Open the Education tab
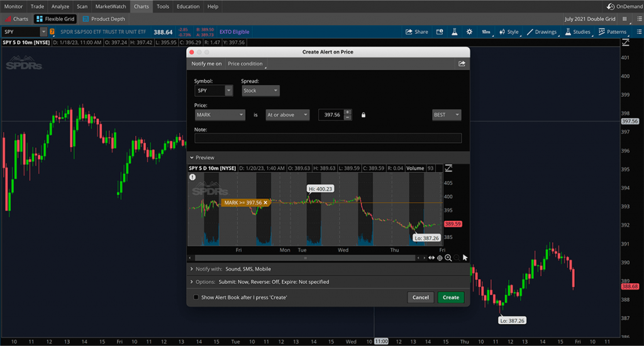Screen dimensions: 644x346 (x=188, y=6)
